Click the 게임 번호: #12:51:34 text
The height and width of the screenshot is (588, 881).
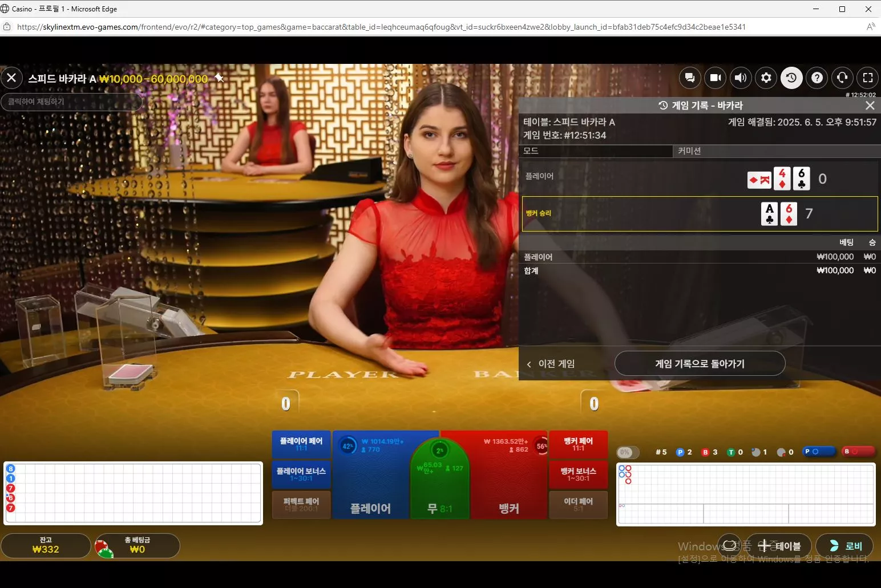tap(565, 135)
